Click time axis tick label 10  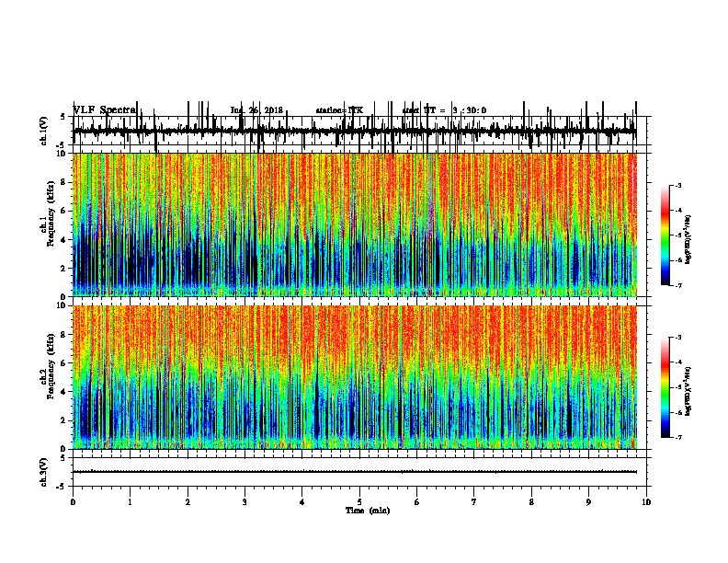click(x=646, y=502)
